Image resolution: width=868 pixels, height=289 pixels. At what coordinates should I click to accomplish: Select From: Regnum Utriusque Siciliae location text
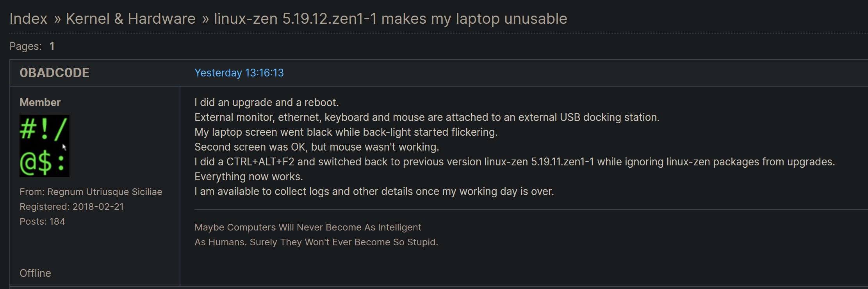[91, 191]
